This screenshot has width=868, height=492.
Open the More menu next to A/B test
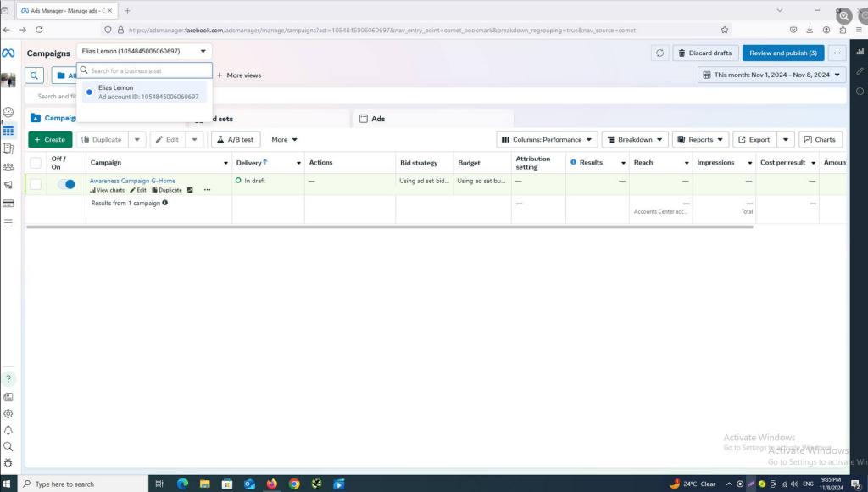click(284, 139)
